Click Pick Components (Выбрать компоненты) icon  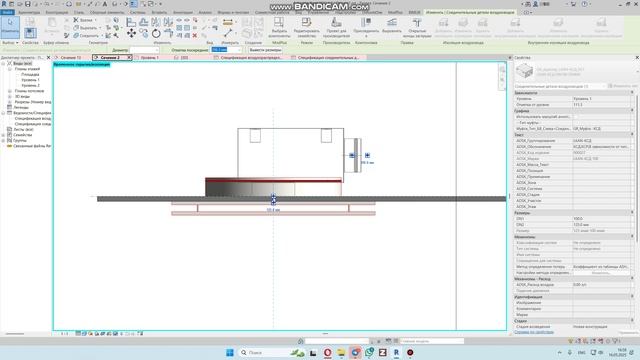279,27
